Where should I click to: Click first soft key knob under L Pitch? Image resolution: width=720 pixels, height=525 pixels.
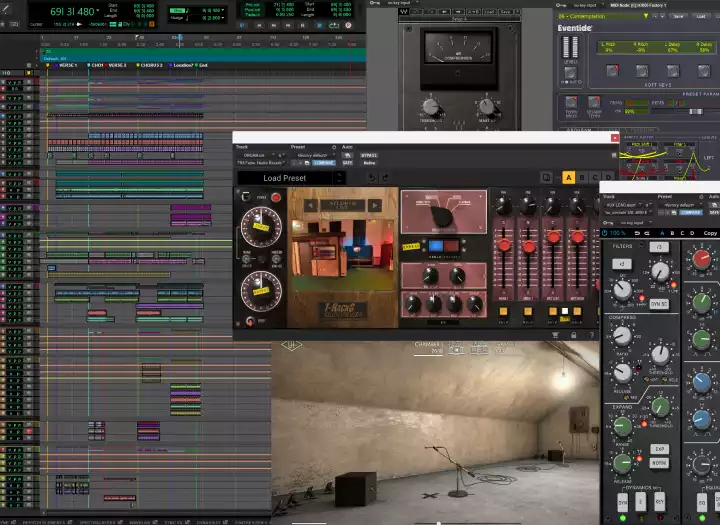pos(612,71)
